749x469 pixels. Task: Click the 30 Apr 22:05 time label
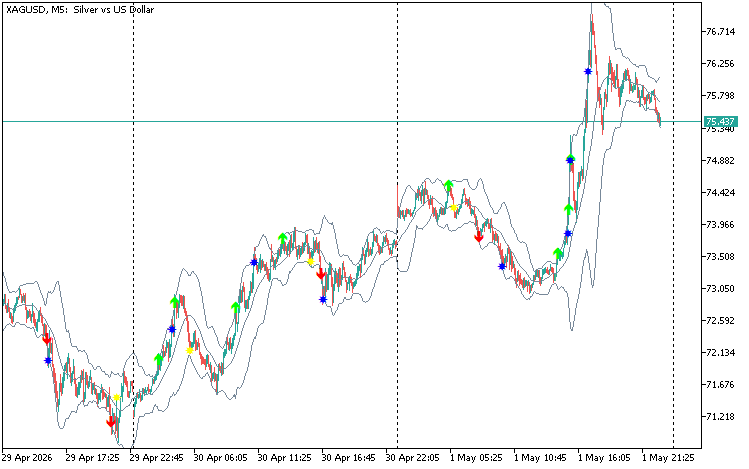[412, 458]
